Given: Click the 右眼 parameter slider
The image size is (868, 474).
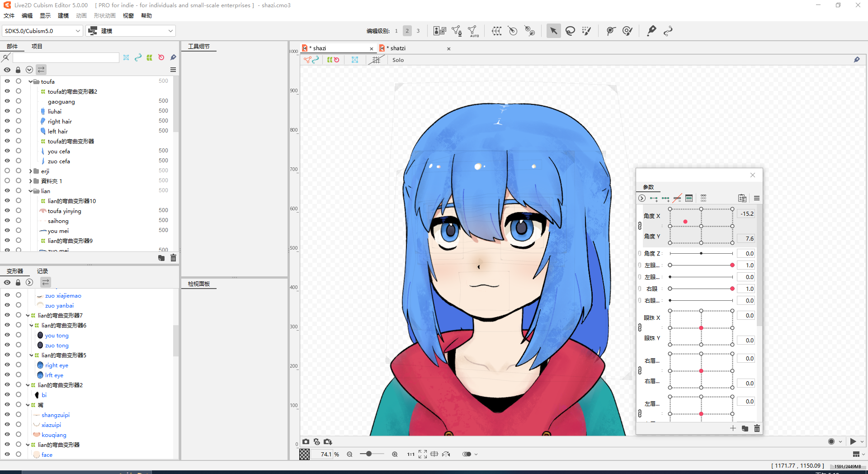Looking at the screenshot, I should coord(701,289).
